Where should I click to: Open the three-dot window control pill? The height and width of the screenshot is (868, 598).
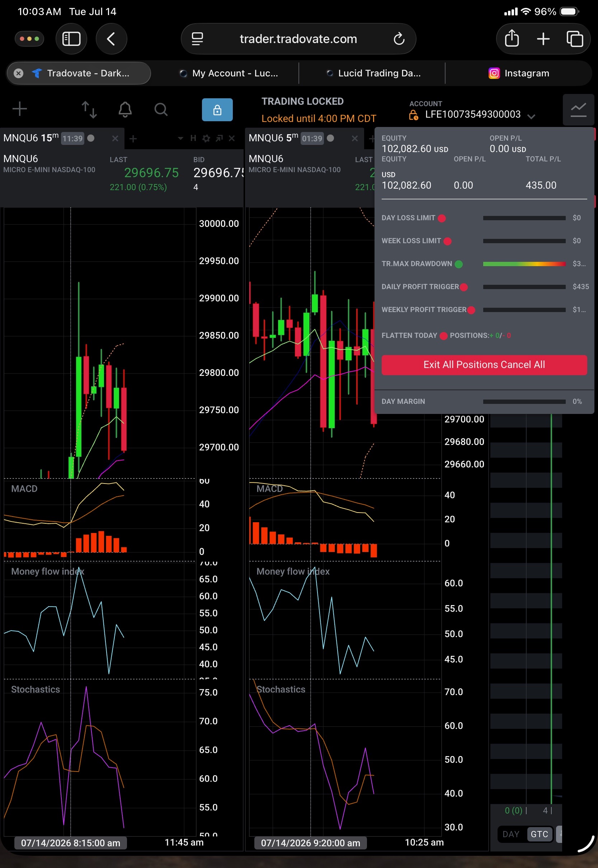[29, 39]
